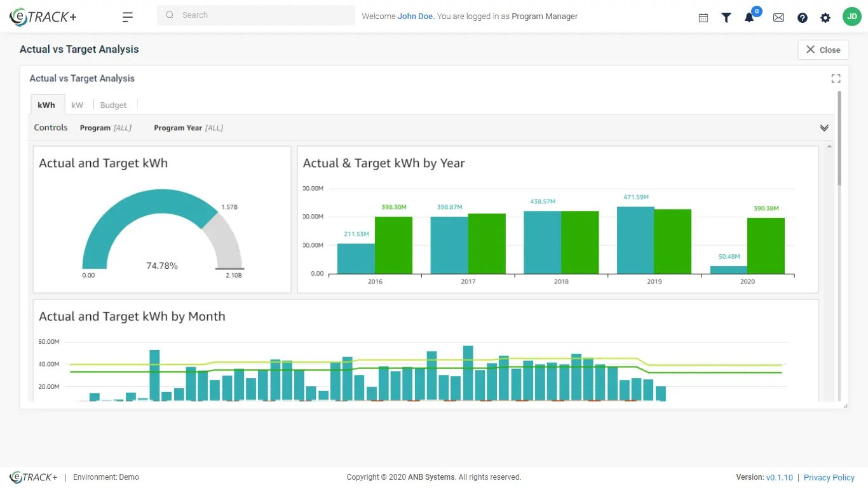868x488 pixels.
Task: Open the Privacy Policy link
Action: pyautogui.click(x=829, y=477)
